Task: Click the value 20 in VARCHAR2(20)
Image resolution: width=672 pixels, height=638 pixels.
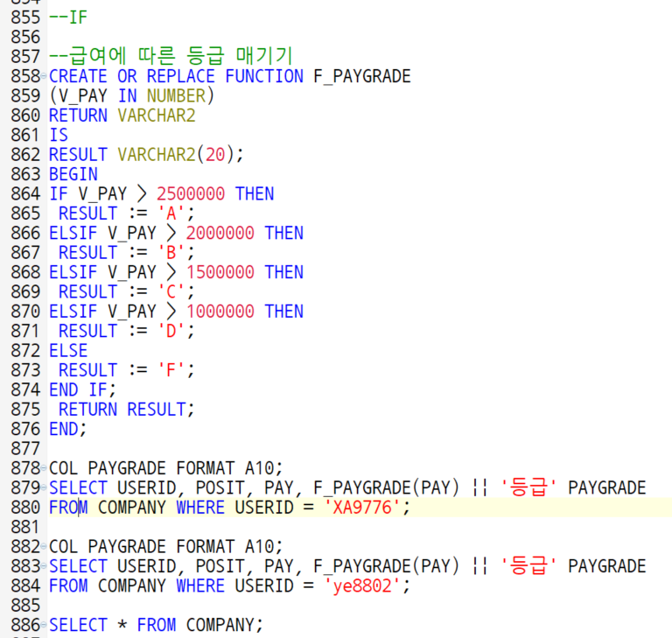Action: 215,155
